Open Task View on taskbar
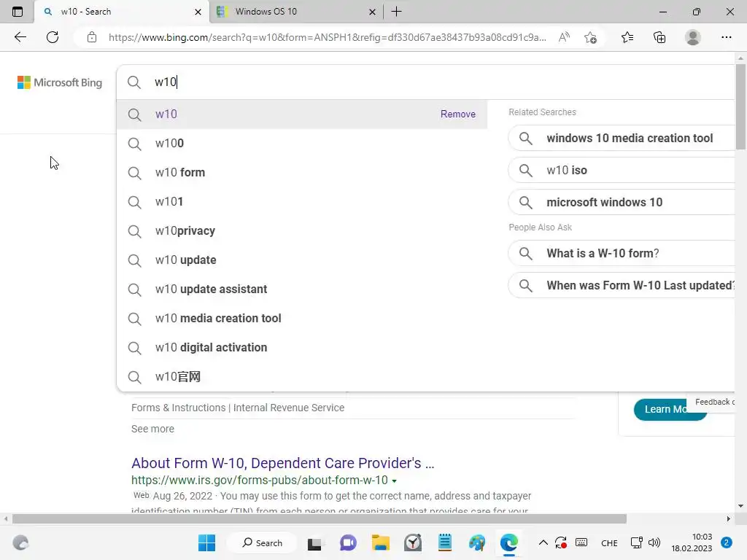 click(x=314, y=543)
